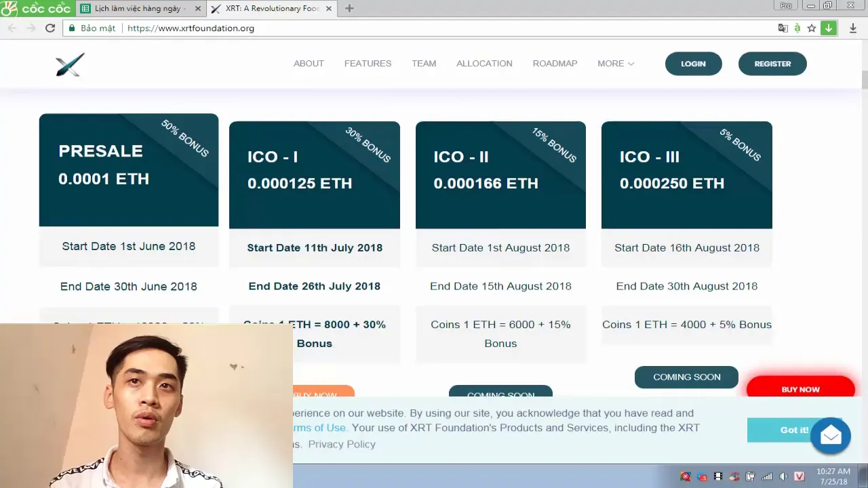The width and height of the screenshot is (868, 488).
Task: Open the CCleaner-style brush tray icon
Action: point(734,476)
